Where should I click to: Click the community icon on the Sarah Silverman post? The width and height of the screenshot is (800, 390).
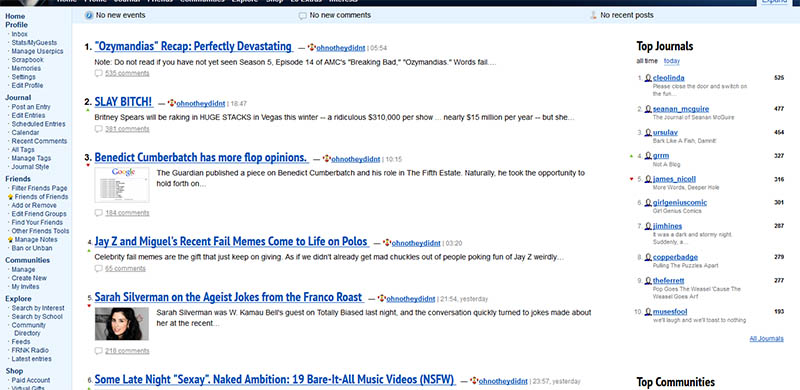pyautogui.click(x=382, y=298)
